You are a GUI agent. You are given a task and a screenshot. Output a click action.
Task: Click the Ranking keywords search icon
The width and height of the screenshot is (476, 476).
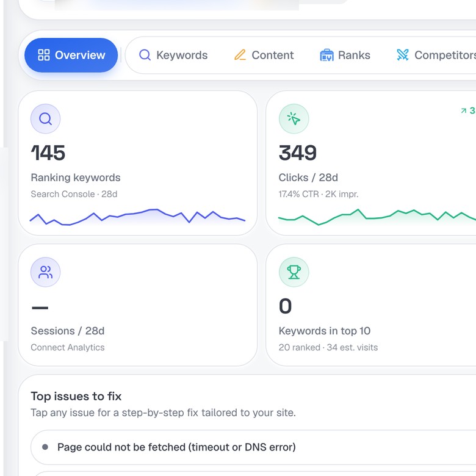pos(45,119)
